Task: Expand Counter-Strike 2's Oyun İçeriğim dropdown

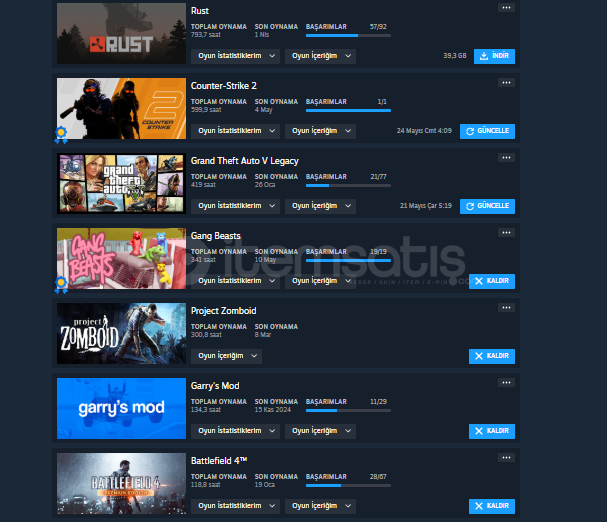Action: (321, 131)
